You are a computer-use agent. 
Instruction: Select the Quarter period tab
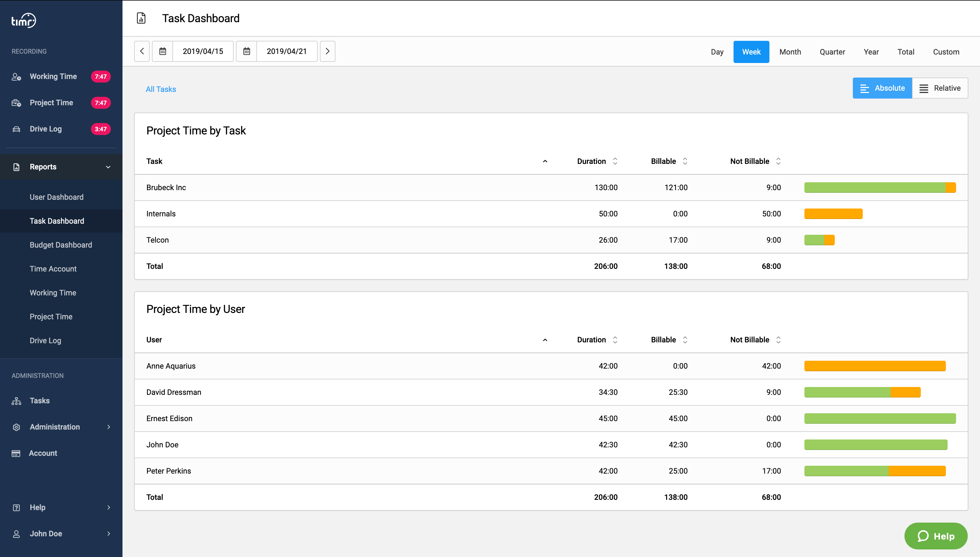coord(832,52)
